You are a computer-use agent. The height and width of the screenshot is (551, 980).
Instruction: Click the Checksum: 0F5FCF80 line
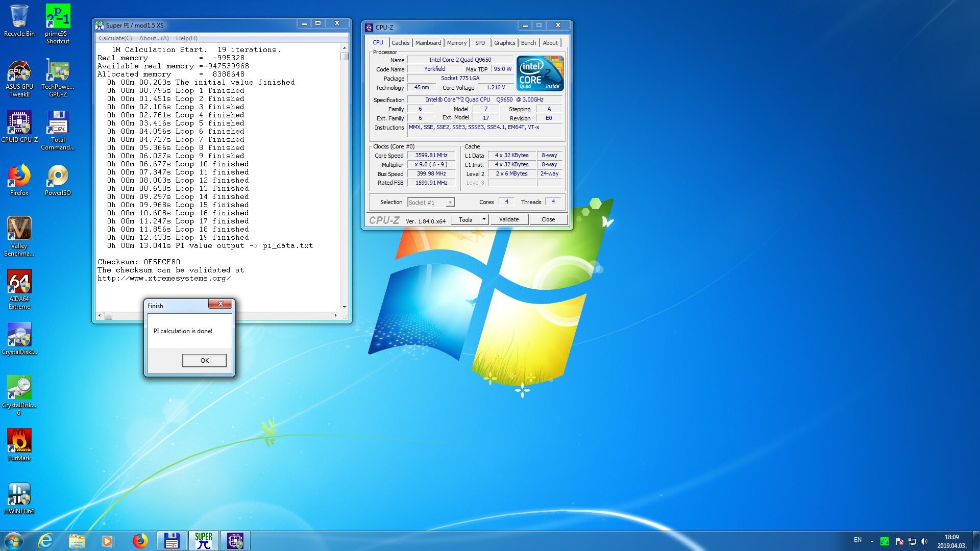coord(139,262)
